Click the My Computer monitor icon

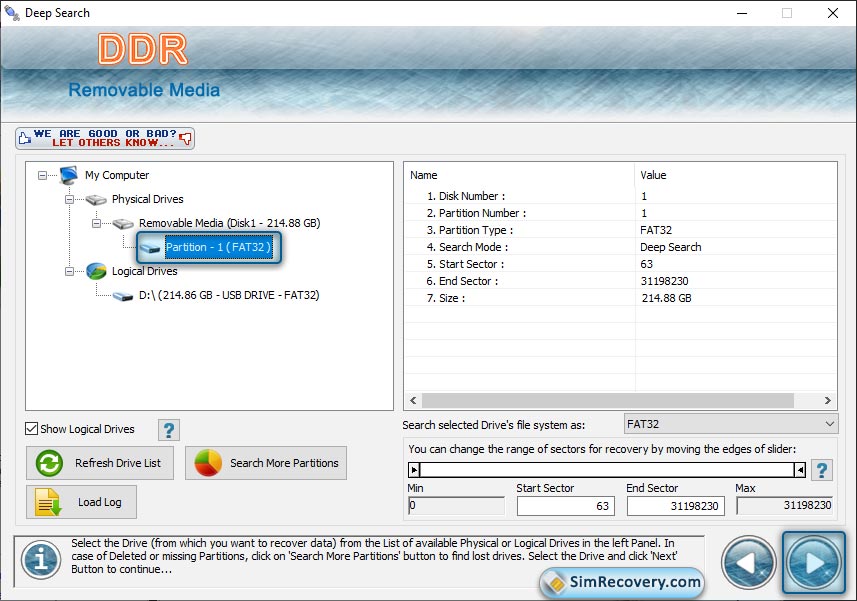point(69,175)
